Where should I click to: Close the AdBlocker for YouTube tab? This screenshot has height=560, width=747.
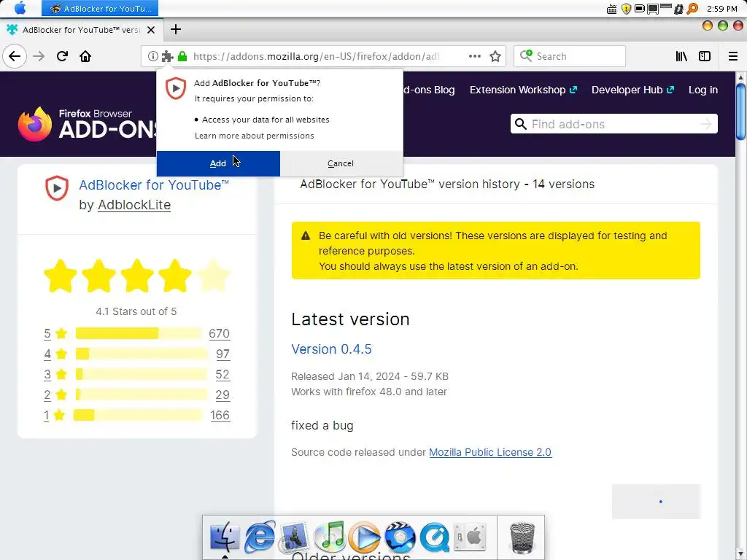[x=151, y=29]
